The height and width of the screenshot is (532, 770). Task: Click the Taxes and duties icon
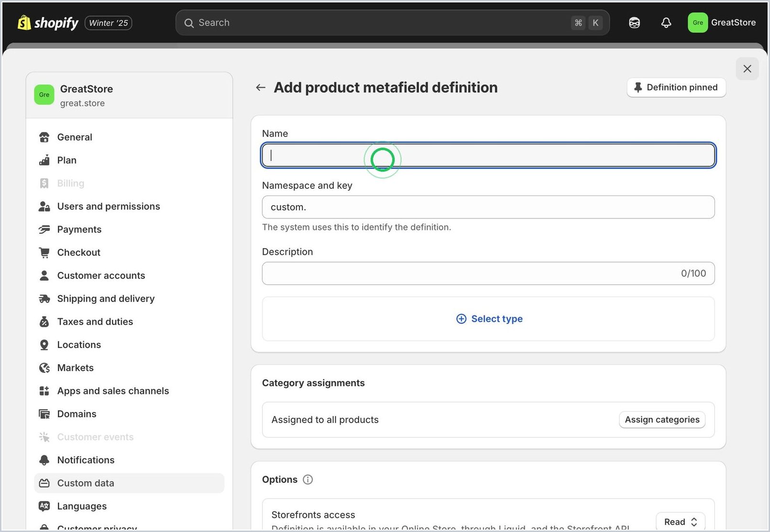[44, 322]
